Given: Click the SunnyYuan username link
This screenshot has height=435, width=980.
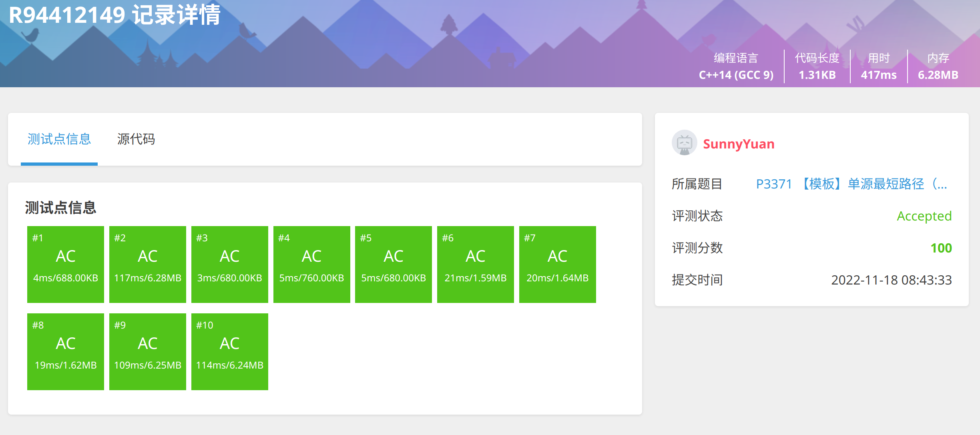Looking at the screenshot, I should coord(739,143).
